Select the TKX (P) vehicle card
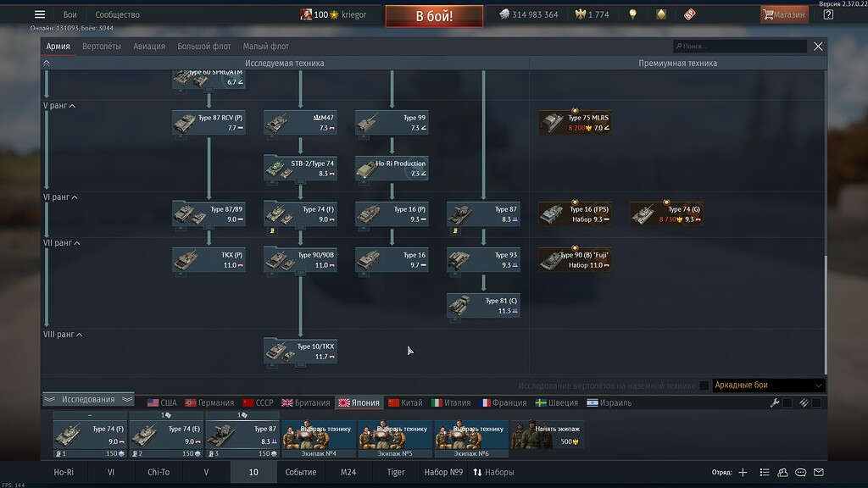 pyautogui.click(x=209, y=260)
